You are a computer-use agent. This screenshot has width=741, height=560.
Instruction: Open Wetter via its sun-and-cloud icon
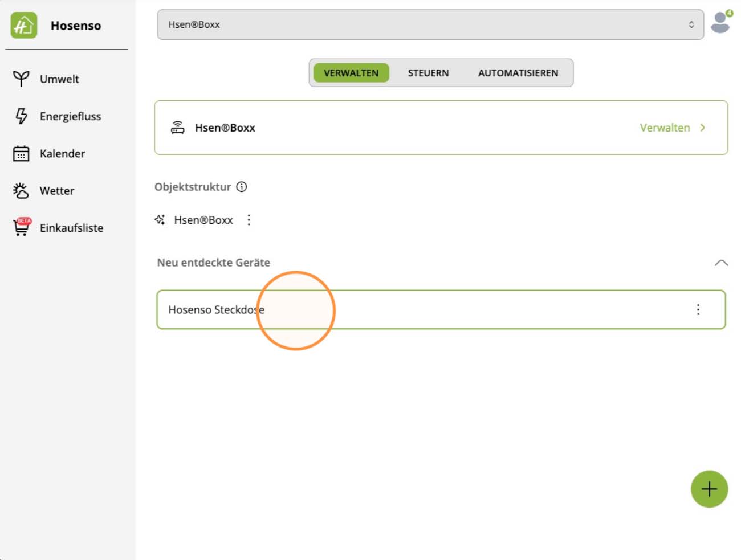tap(21, 191)
